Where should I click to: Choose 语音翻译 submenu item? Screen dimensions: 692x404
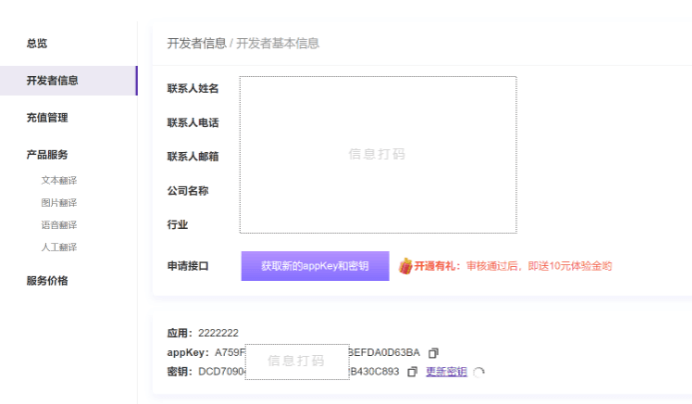(x=59, y=225)
